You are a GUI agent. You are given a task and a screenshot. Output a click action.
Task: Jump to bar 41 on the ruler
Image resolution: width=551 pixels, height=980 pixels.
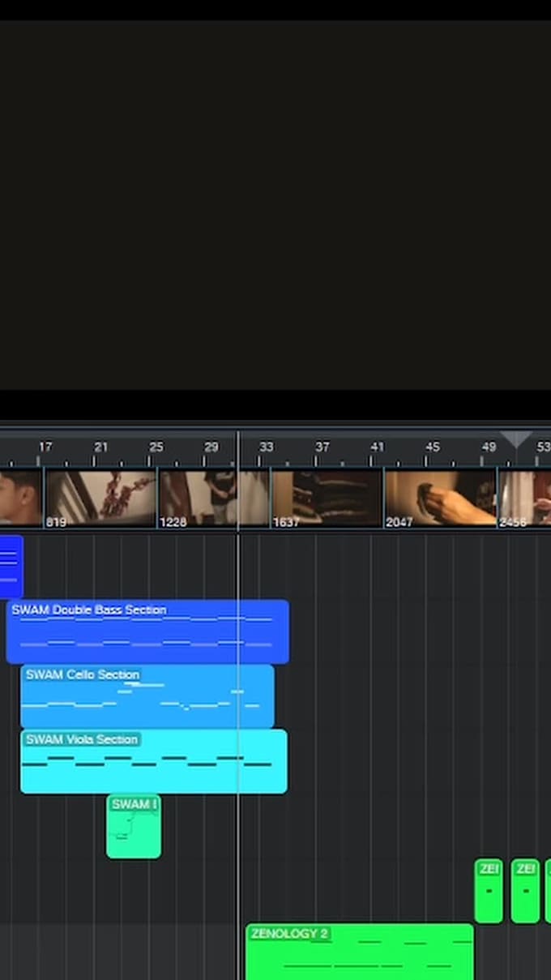click(x=378, y=447)
